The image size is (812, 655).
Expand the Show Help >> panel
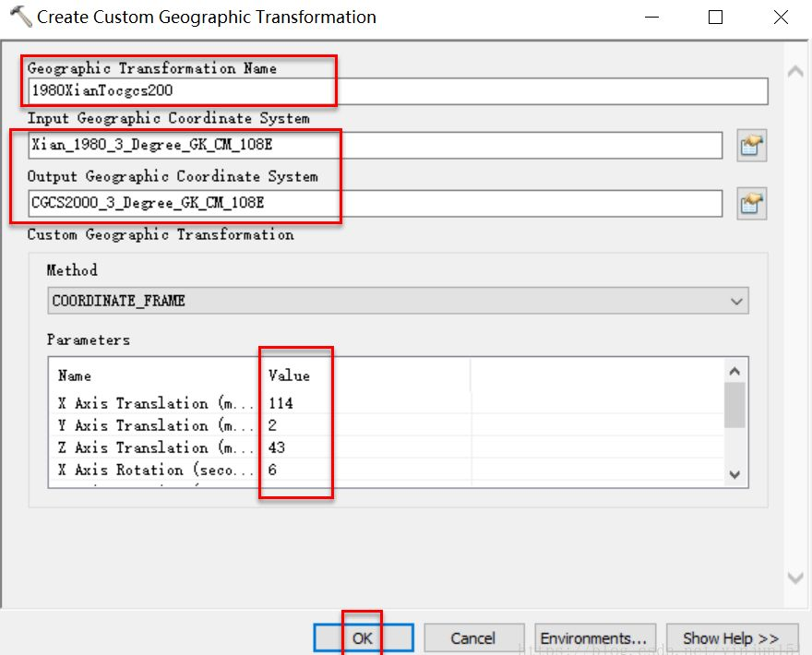click(730, 638)
